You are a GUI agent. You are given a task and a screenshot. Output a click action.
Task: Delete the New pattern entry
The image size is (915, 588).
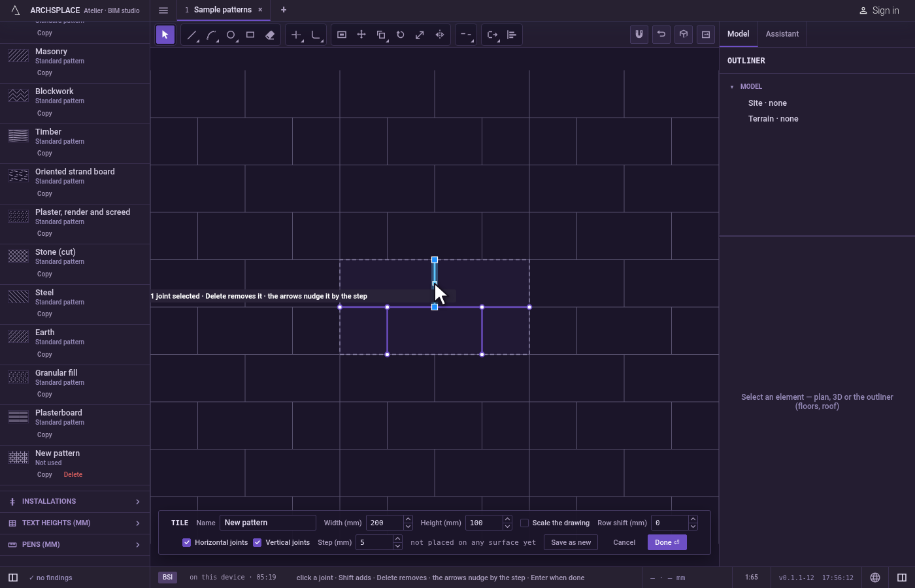coord(73,475)
